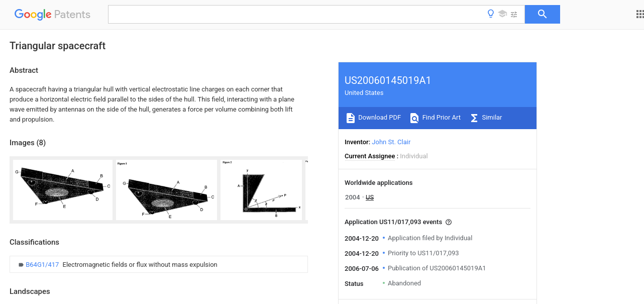
Task: Click the Find Prior Art magnifier icon
Action: tap(414, 118)
